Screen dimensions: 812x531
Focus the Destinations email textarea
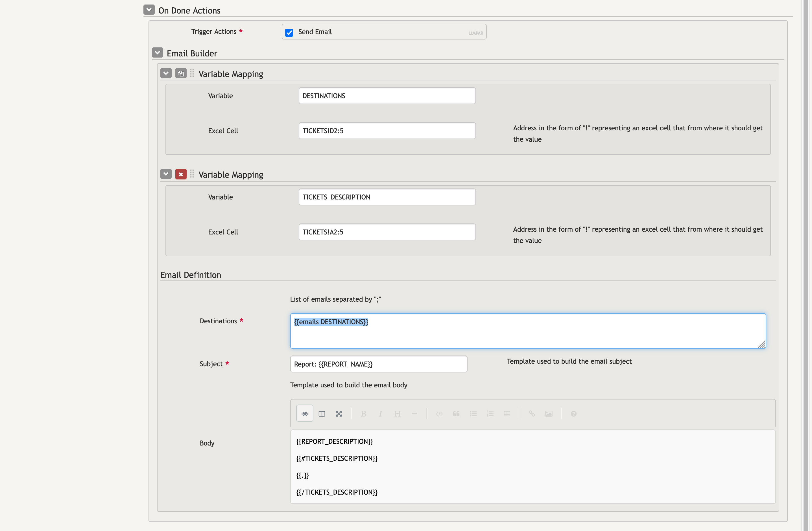(528, 331)
